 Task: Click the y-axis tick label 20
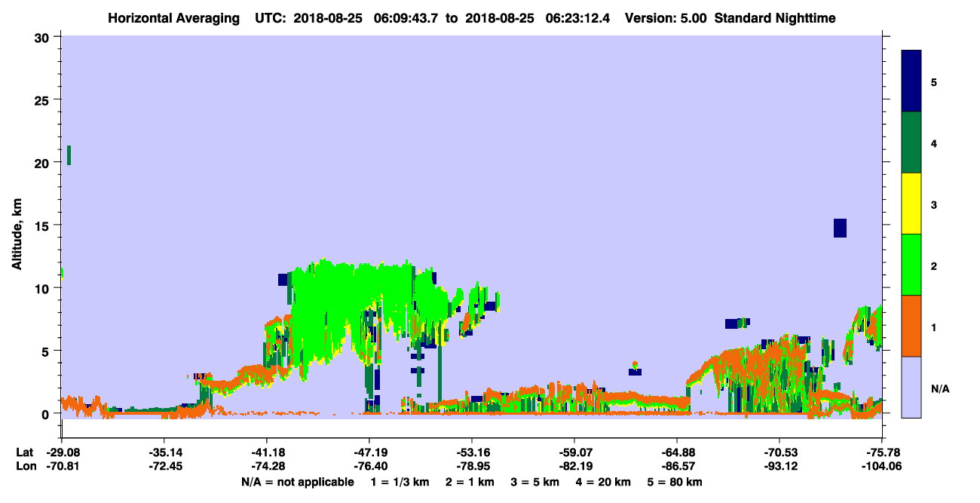[x=44, y=162]
